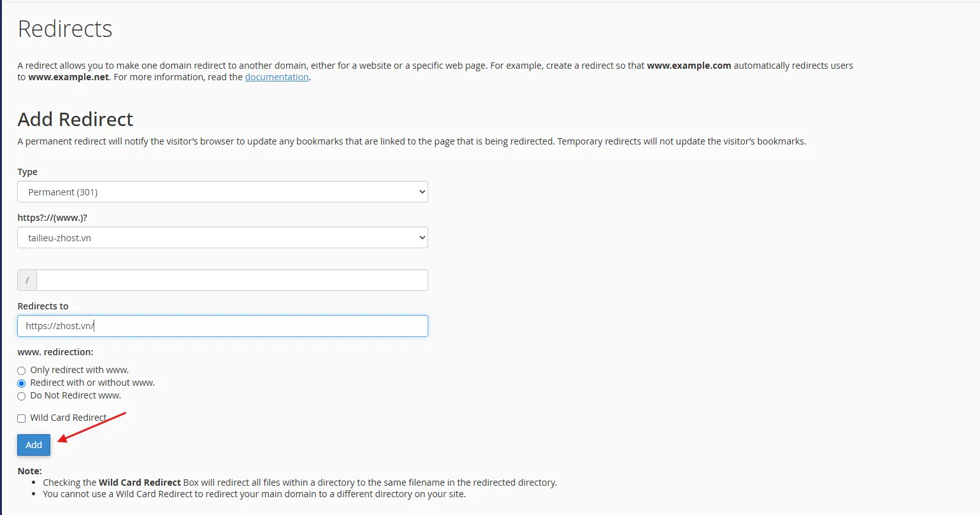Open the Type dropdown showing Permanent (301)
The image size is (980, 515).
pyautogui.click(x=222, y=192)
